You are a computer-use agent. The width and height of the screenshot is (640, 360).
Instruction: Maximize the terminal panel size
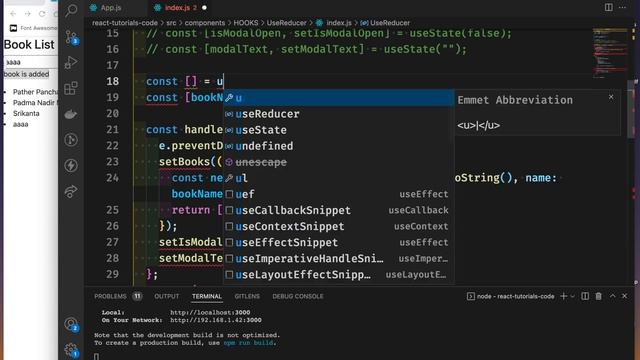pyautogui.click(x=613, y=296)
